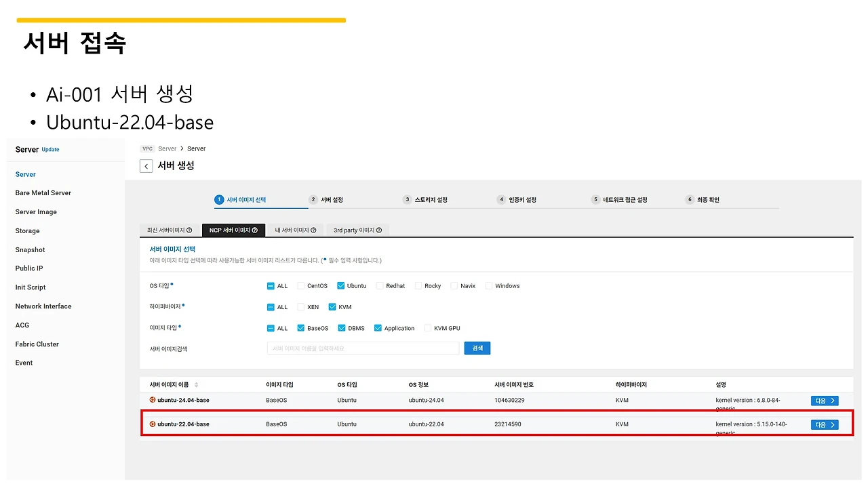Enable the Navix checkbox
The image size is (868, 488).
click(454, 286)
